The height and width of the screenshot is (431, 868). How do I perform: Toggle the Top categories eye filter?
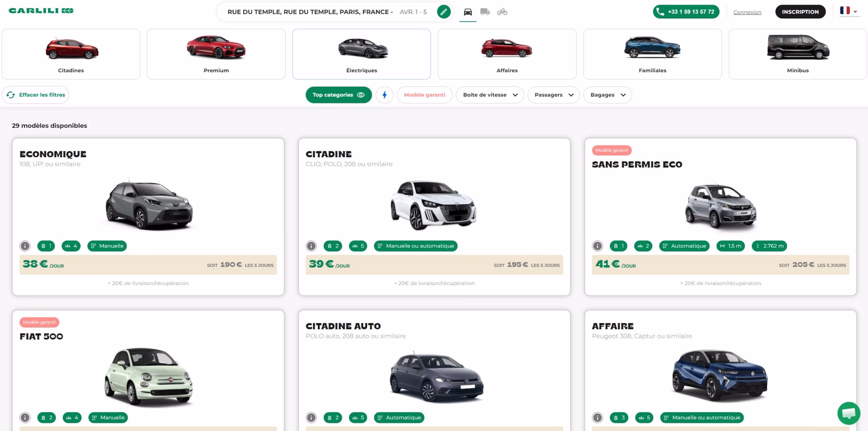339,95
